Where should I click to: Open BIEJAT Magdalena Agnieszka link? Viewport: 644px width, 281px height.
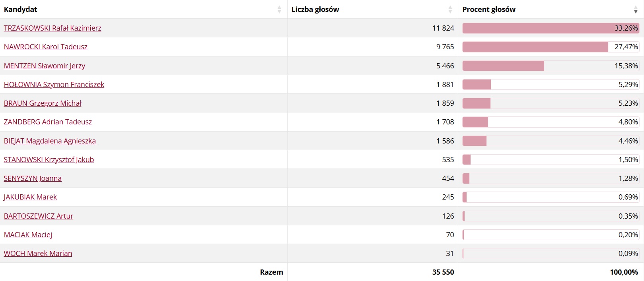(50, 141)
